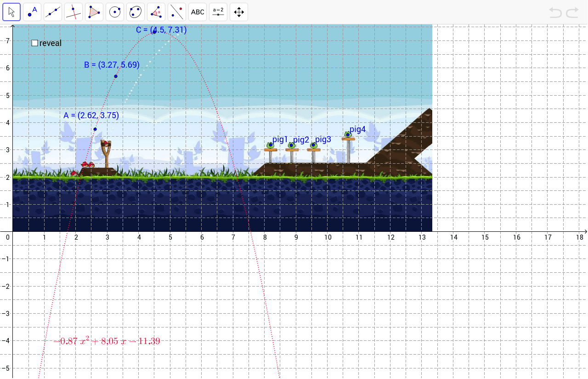588x379 pixels.
Task: Click the y-axis tick label −4
Action: [x=6, y=341]
